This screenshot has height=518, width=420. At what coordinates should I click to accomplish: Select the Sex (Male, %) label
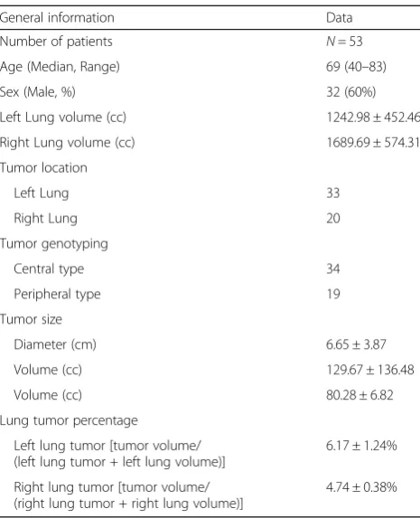tap(38, 92)
